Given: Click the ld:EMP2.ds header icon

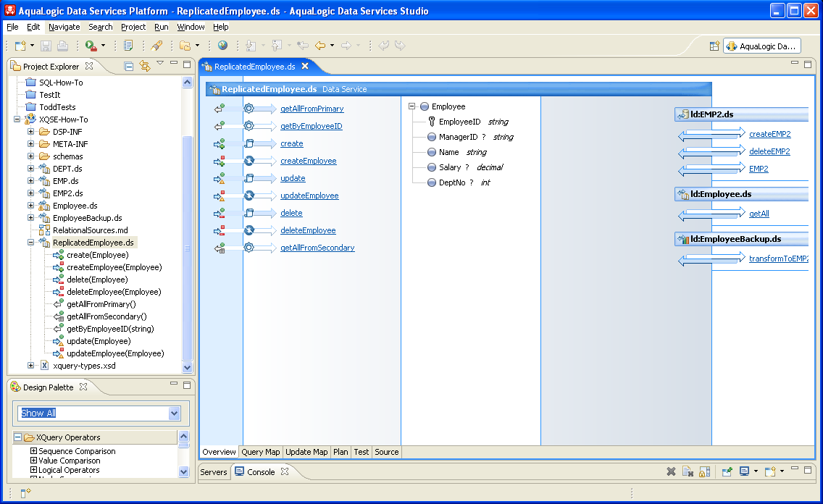Looking at the screenshot, I should (x=683, y=114).
